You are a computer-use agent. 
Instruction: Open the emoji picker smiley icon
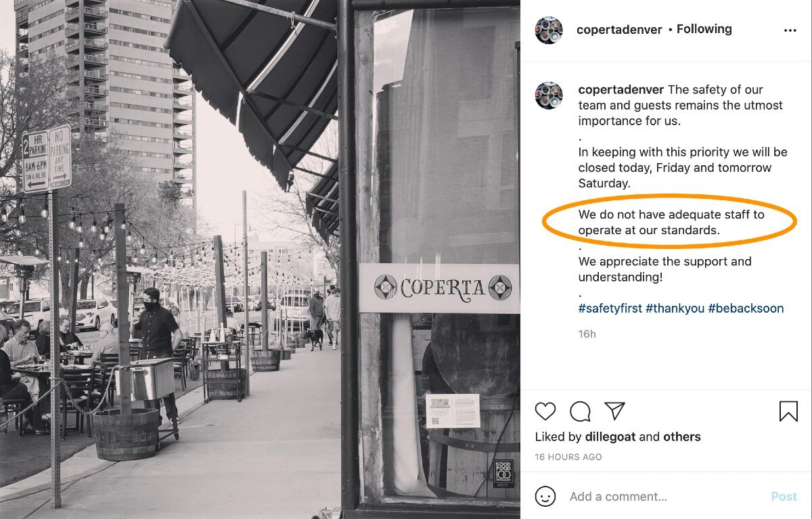(x=545, y=497)
